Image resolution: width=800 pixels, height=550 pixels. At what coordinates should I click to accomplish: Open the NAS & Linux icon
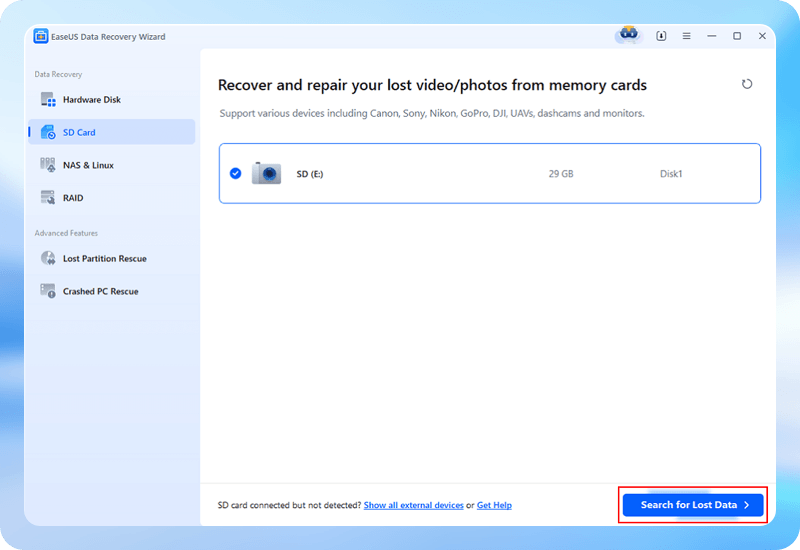[x=48, y=165]
